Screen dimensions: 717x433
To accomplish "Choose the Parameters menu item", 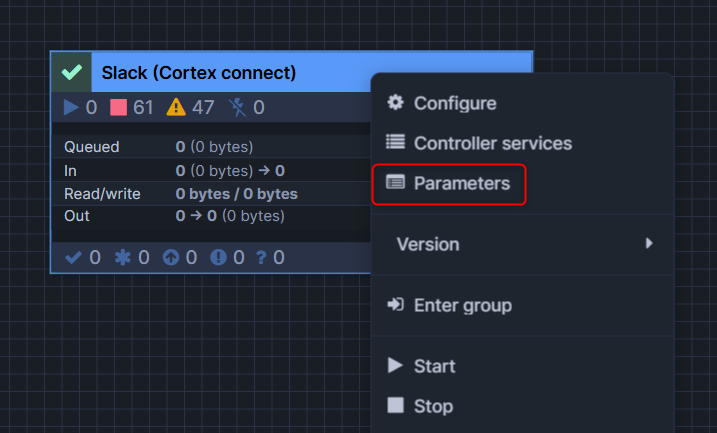I will point(461,184).
